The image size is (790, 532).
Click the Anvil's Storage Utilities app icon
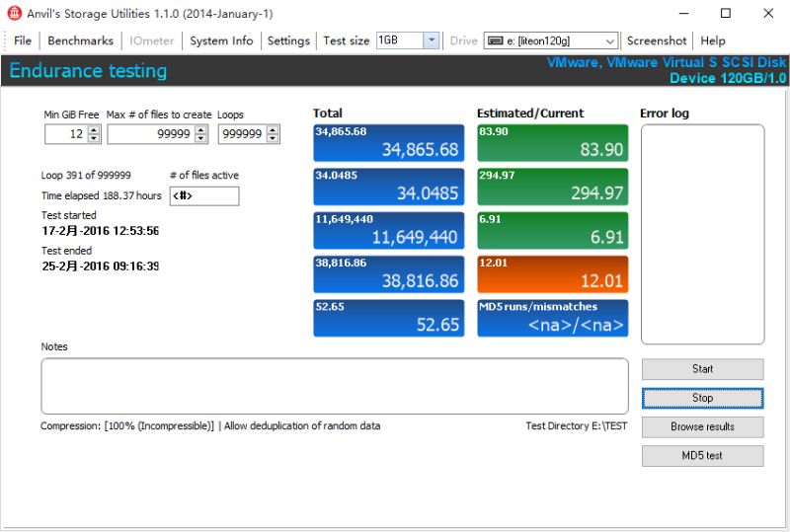[14, 13]
